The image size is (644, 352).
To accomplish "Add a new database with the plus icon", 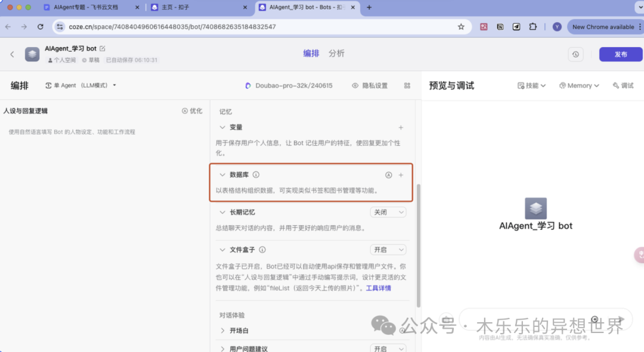I will point(401,175).
